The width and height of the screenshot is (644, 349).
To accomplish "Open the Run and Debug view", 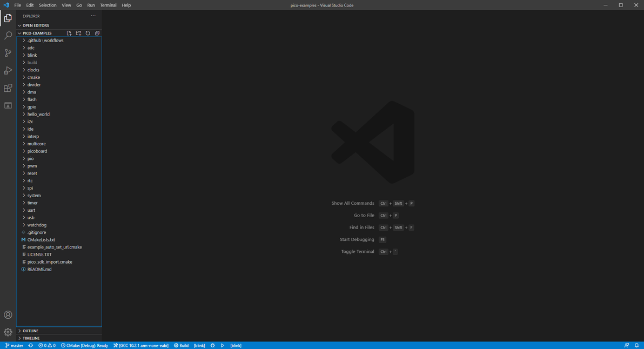I will tap(8, 71).
